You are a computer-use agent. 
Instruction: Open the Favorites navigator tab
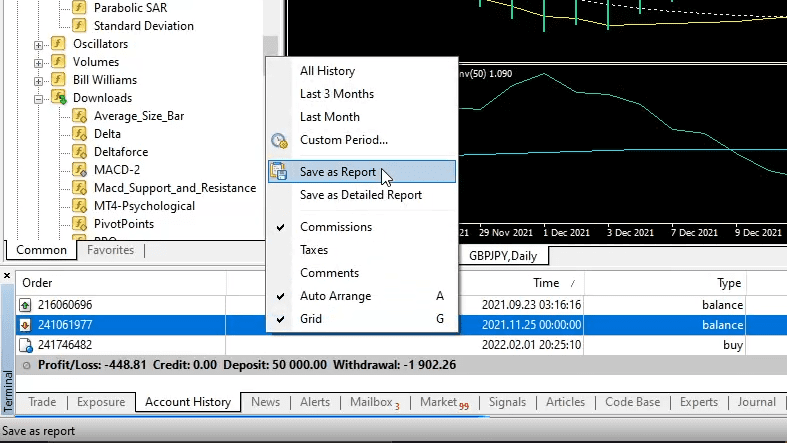point(110,250)
